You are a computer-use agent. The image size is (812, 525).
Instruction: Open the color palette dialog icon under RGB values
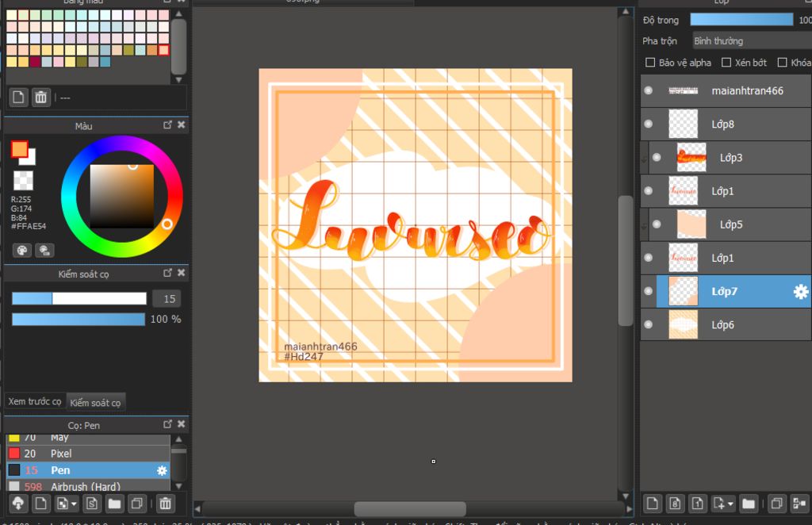click(22, 251)
